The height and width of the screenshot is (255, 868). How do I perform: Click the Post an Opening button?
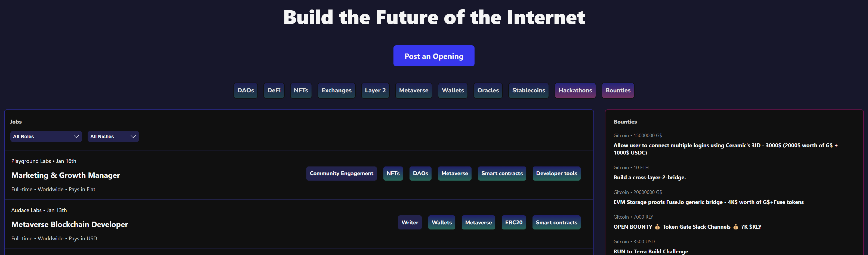point(434,56)
